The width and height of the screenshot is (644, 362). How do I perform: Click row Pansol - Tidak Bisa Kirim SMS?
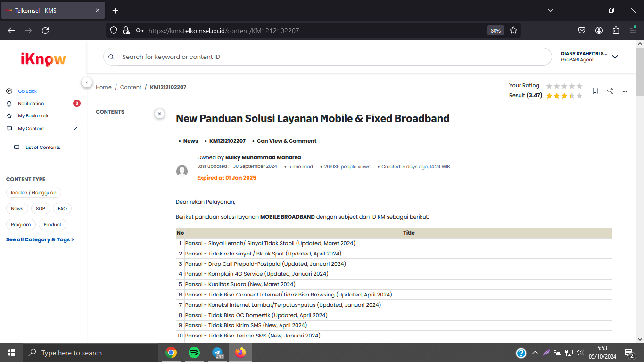click(394, 325)
